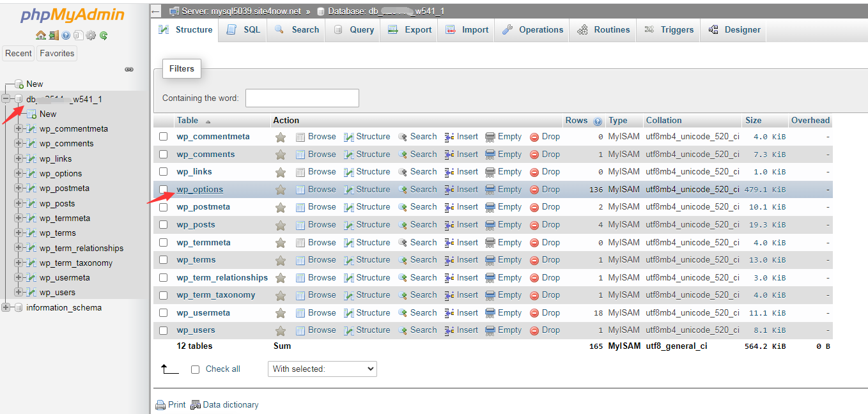Viewport: 868px width, 414px height.
Task: Open the navigation panel settings gear
Action: click(x=90, y=35)
